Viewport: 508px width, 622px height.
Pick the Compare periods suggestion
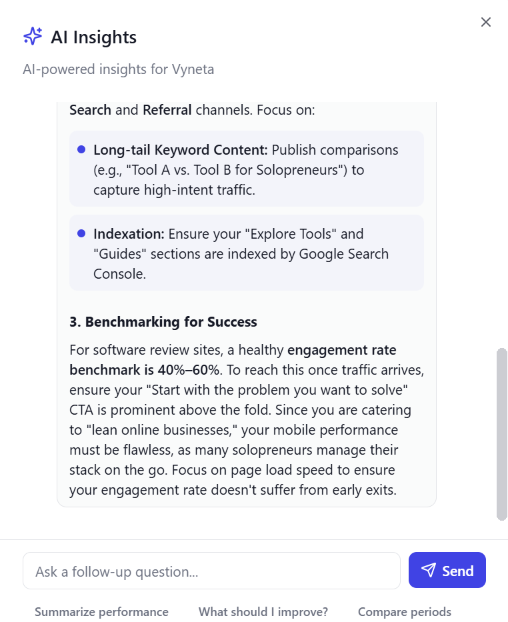tap(404, 612)
